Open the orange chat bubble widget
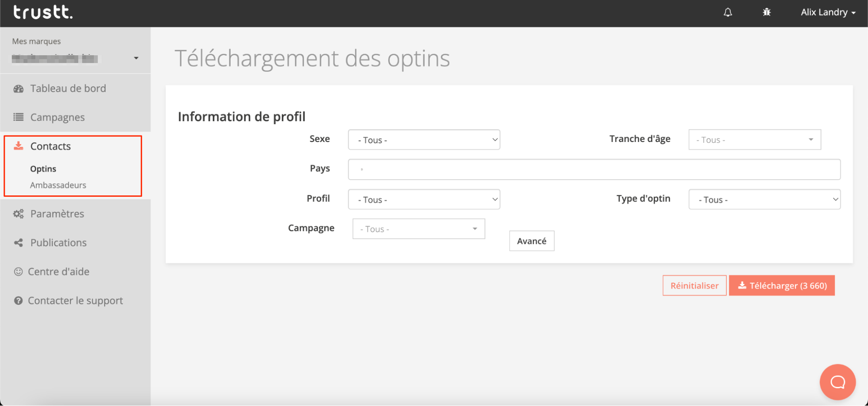868x406 pixels. tap(837, 382)
